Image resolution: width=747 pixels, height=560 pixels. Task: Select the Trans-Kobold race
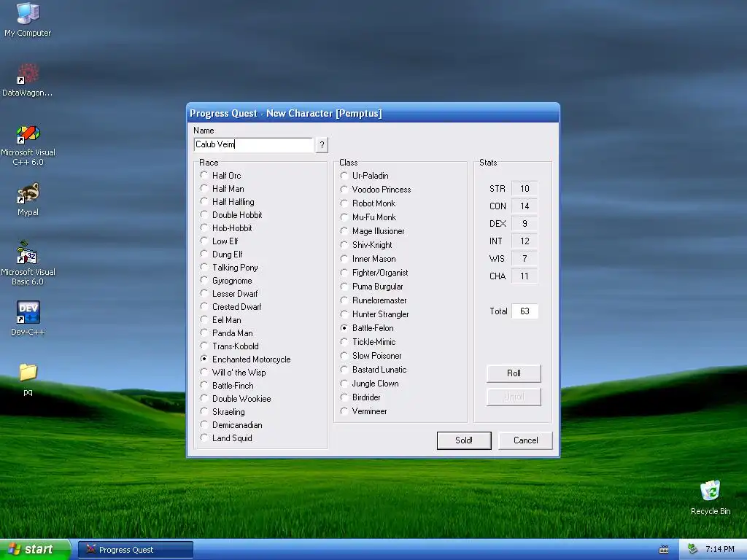[230, 346]
